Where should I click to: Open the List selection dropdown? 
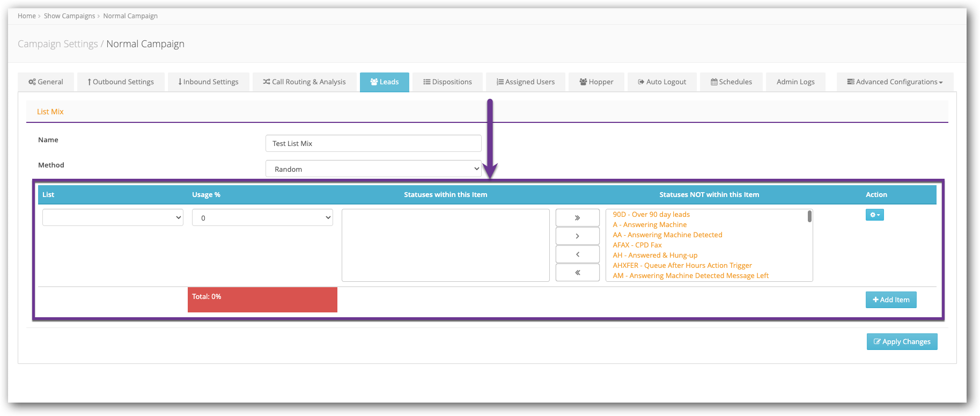click(113, 218)
